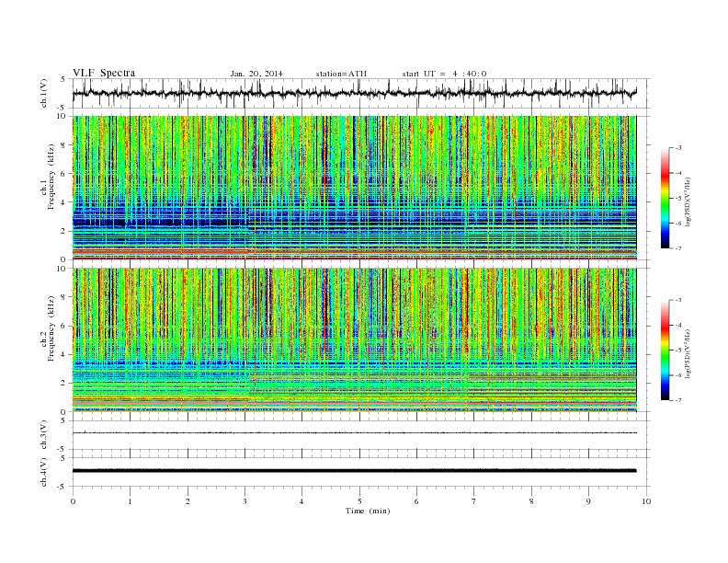728x563 pixels.
Task: Click the 'ch.3(V)' axis label
Action: 44,435
